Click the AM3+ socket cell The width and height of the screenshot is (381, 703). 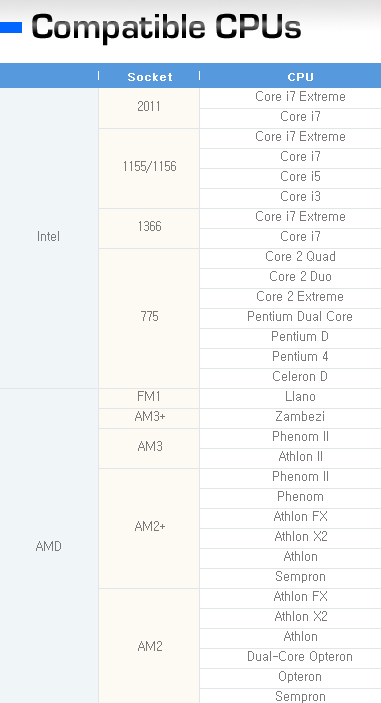pyautogui.click(x=149, y=418)
